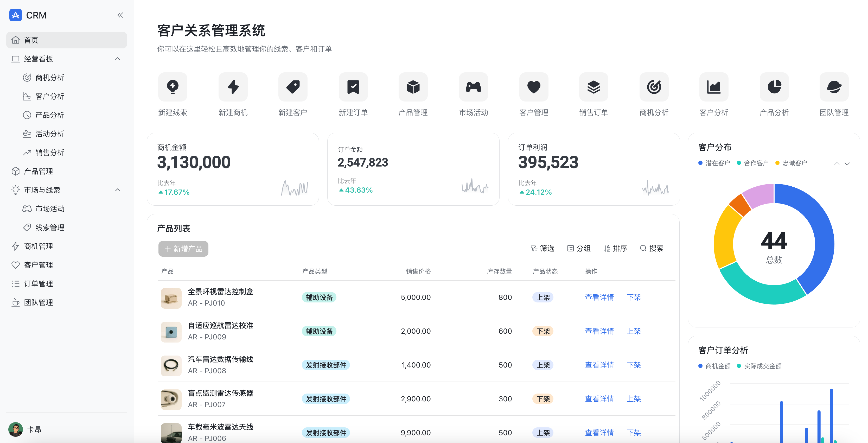Open the 团队管理 planet shortcut icon
This screenshot has width=868, height=443.
coord(834,87)
